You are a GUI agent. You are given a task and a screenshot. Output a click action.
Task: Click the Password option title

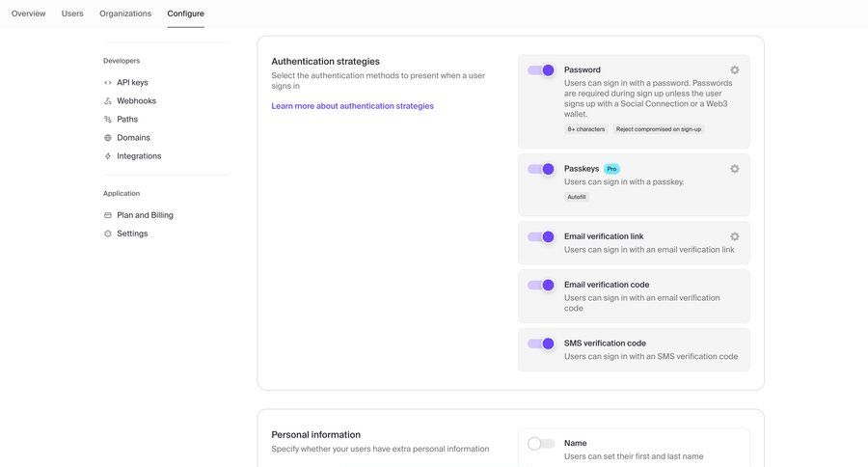pyautogui.click(x=583, y=69)
